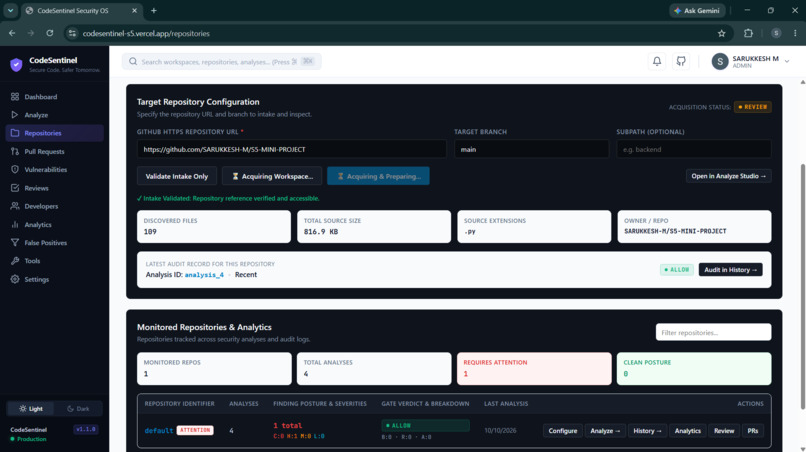This screenshot has width=806, height=452.
Task: Open Dashboard in sidebar
Action: coord(54,97)
